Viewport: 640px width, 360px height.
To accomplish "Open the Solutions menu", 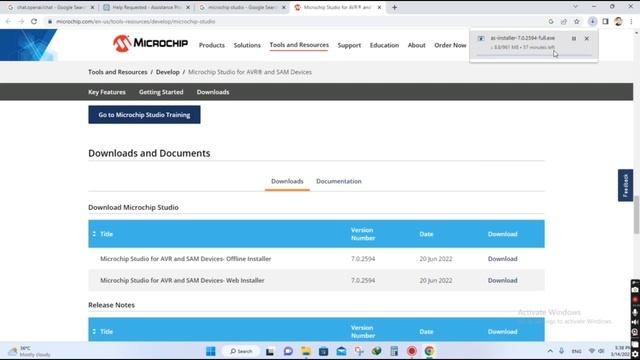I will coord(247,45).
